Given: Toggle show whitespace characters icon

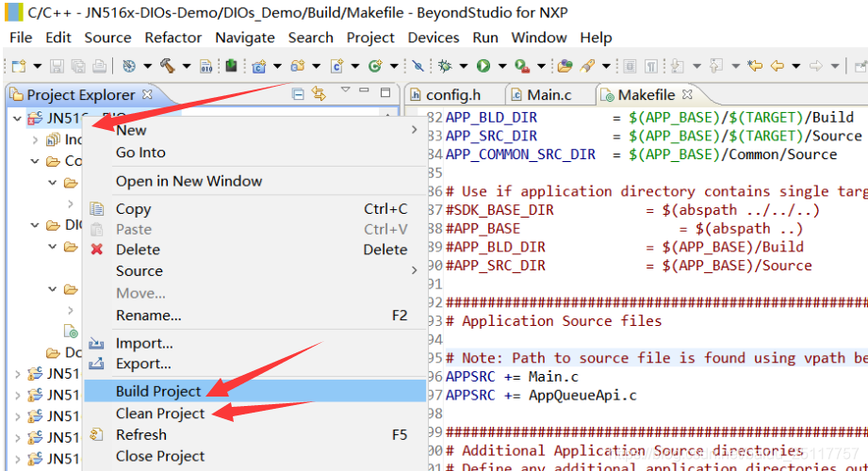Looking at the screenshot, I should [x=651, y=67].
